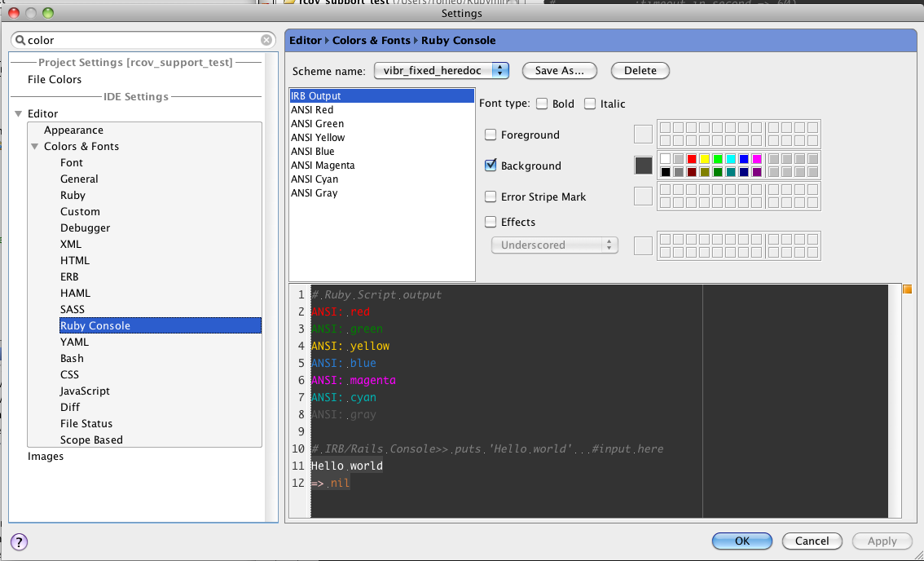Select ANSI Cyan in the attribute list
Screen dimensions: 924x561
pyautogui.click(x=382, y=179)
